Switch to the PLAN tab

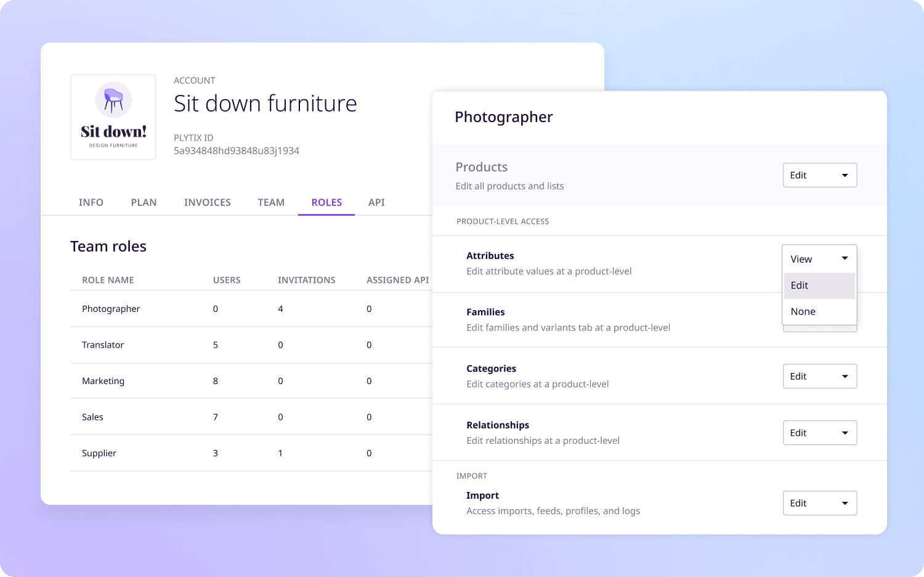pos(144,202)
